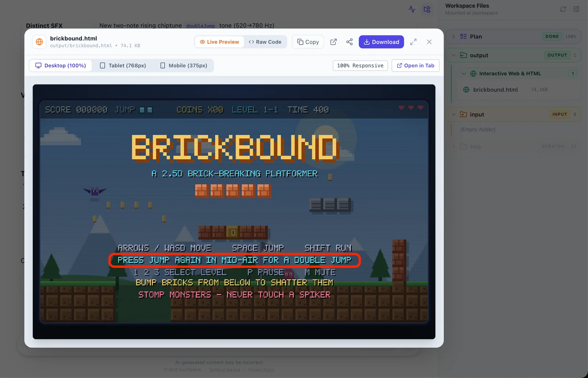Viewport: 588px width, 378px height.
Task: Click the Interactive Web & HTML globe icon
Action: point(473,73)
